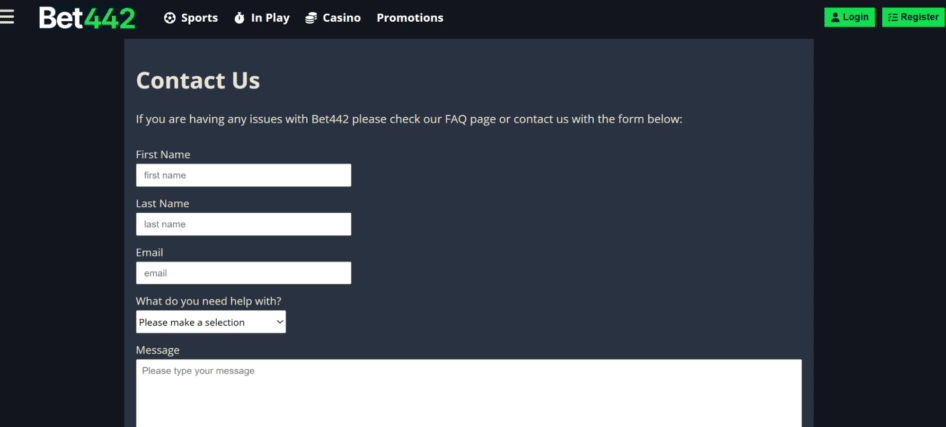Open the hamburger navigation menu

(8, 17)
